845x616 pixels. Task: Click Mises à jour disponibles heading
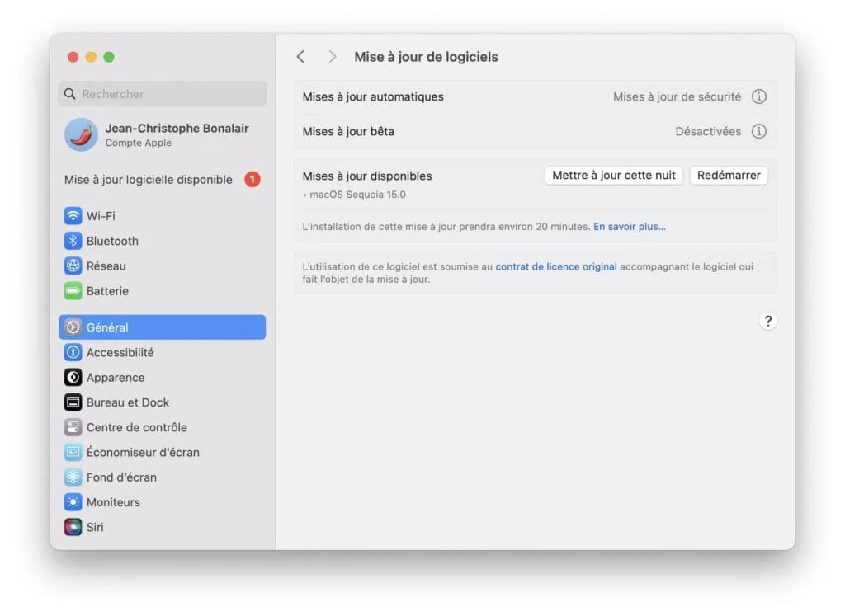click(x=367, y=176)
